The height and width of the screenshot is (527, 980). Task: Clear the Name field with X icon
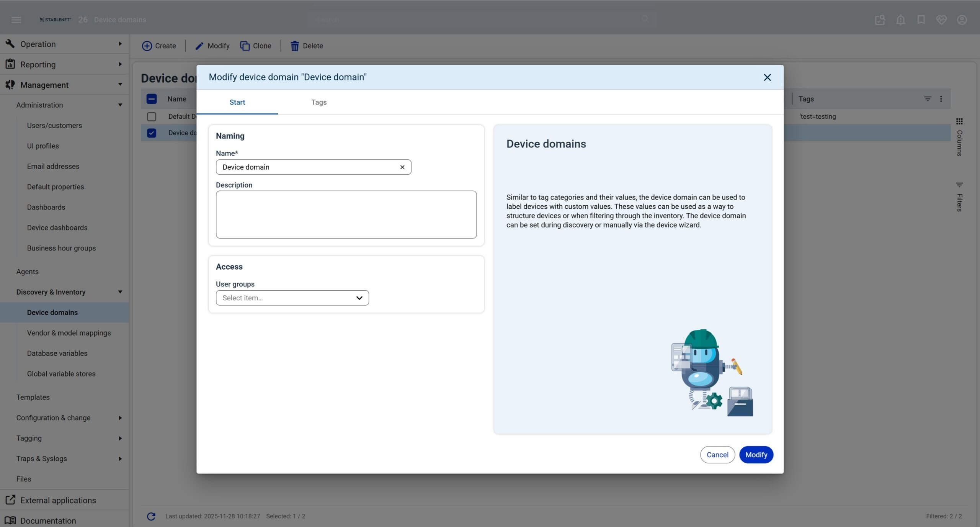click(x=402, y=167)
